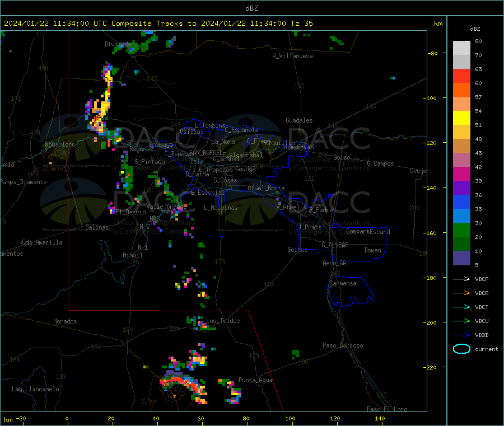Pick the magenta 39-42 dBZ swatch
Viewport: 504px width, 426px height.
pyautogui.click(x=461, y=174)
